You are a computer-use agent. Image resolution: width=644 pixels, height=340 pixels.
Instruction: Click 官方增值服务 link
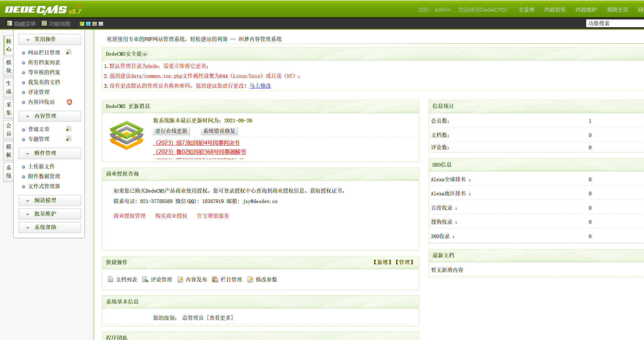pos(213,216)
